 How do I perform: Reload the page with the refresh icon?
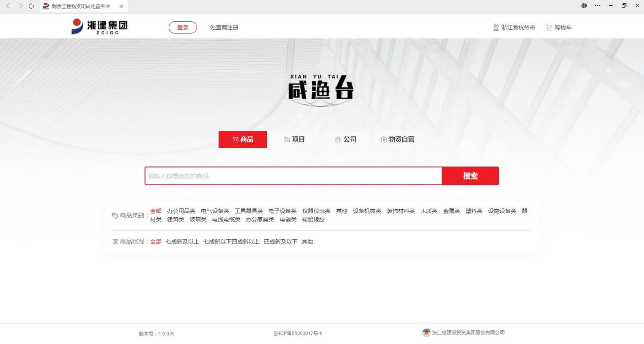pos(31,6)
